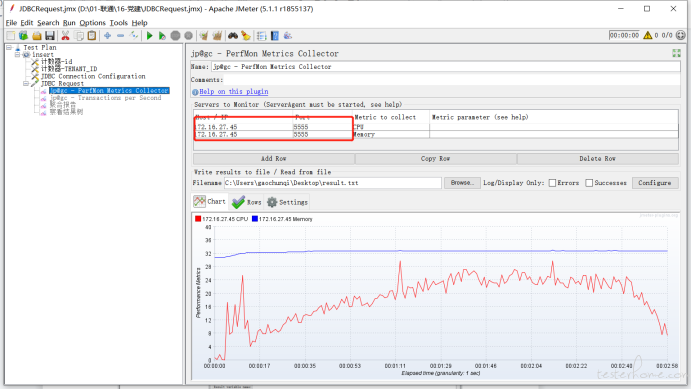Image resolution: width=692 pixels, height=389 pixels.
Task: Click the Start no pauses icon
Action: 162,36
